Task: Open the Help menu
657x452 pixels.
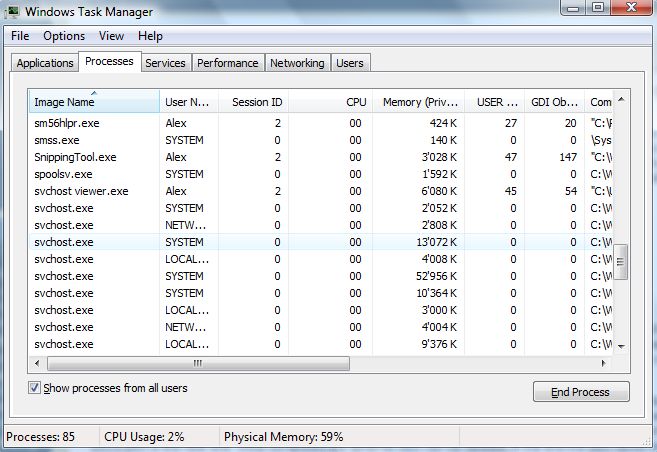Action: [150, 36]
